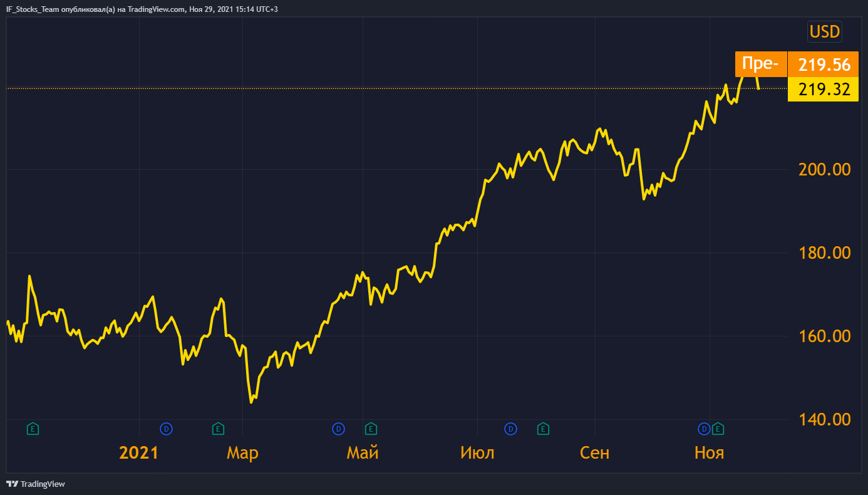Click the 2021 date axis label
This screenshot has width=868, height=495.
[138, 453]
